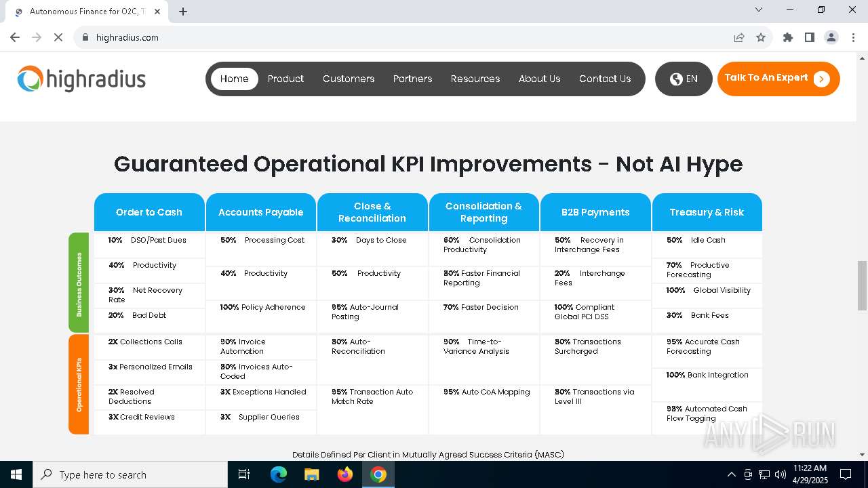The width and height of the screenshot is (868, 488).
Task: Go back with the browser back arrow
Action: click(x=15, y=37)
